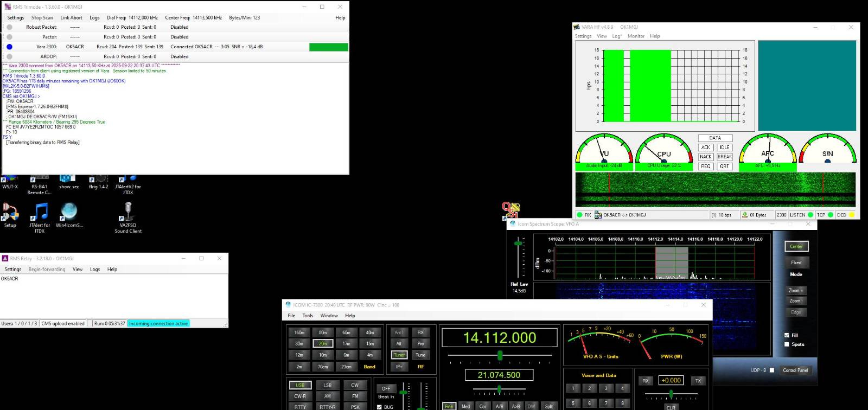
Task: Click the yellow DCD indicator light
Action: coord(852,215)
